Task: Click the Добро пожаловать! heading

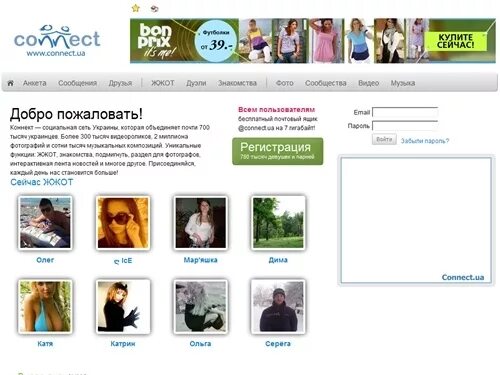Action: [76, 114]
